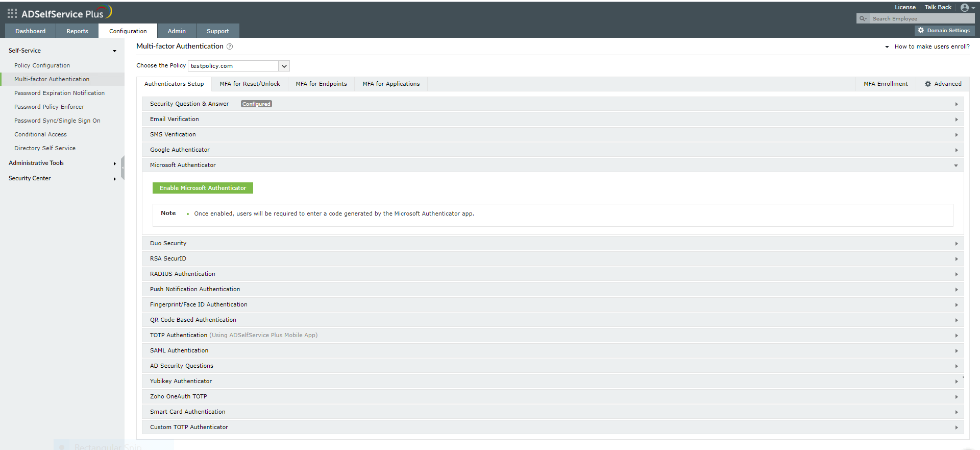Open Policy Configuration in the sidebar
Viewport: 980px width, 450px height.
pos(42,65)
